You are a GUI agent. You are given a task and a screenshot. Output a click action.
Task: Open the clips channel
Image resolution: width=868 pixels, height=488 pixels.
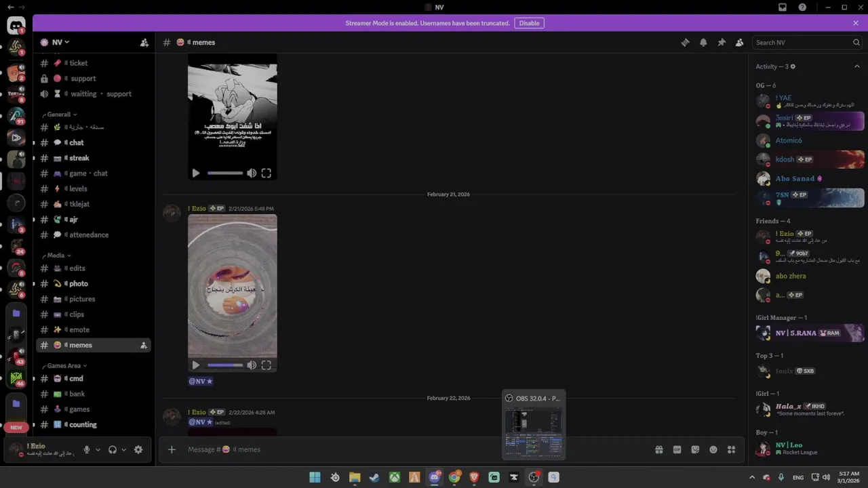point(94,314)
